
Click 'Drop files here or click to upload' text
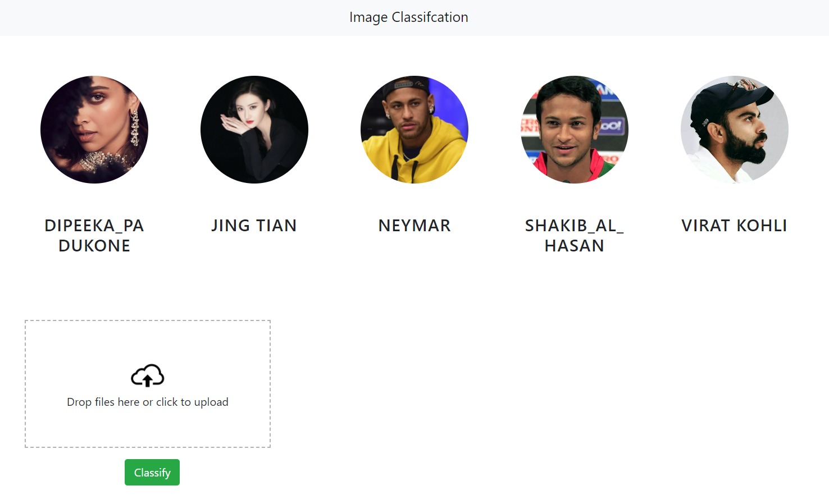[x=147, y=402]
